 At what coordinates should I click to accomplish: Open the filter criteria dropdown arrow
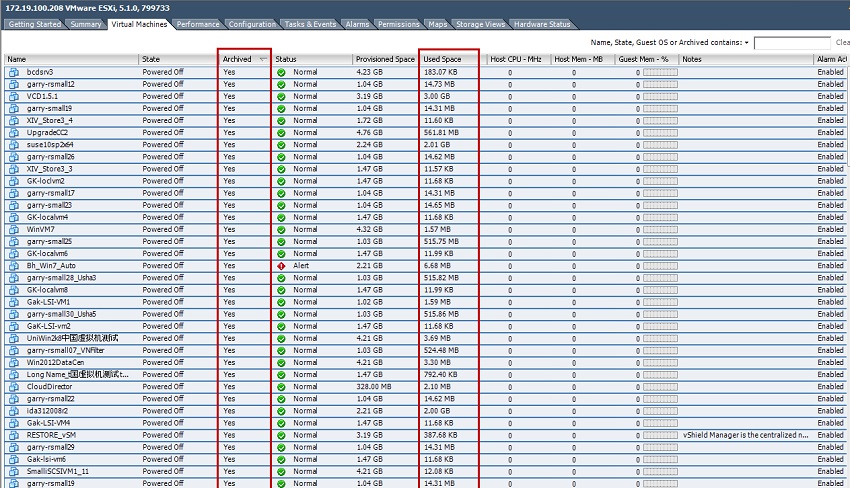coord(746,43)
